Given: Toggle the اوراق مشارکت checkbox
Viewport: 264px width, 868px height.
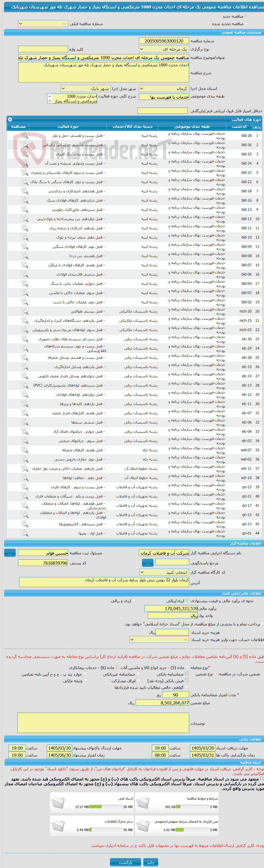Looking at the screenshot, I should [x=139, y=680].
